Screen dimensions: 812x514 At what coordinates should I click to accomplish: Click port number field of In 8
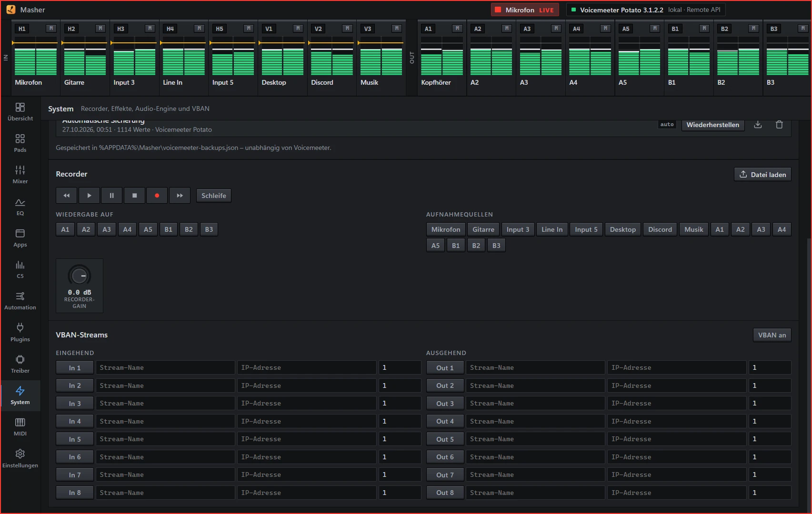[400, 493]
